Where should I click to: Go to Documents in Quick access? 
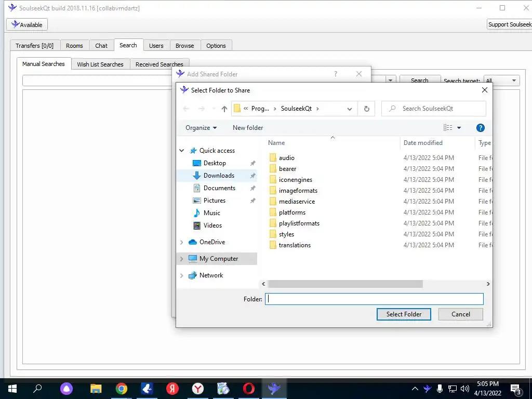(219, 188)
